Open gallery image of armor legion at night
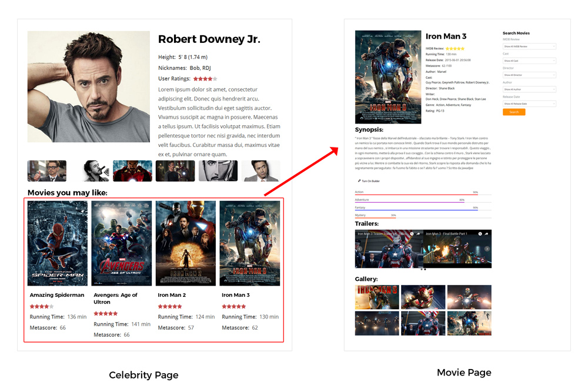Screen dimensions: 588x392 pos(377,323)
